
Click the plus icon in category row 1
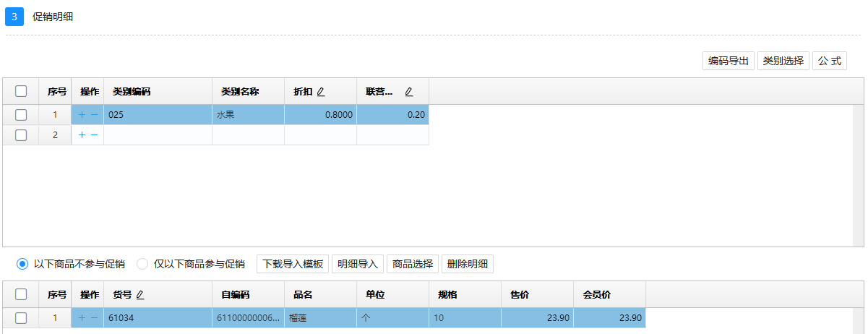(x=82, y=114)
